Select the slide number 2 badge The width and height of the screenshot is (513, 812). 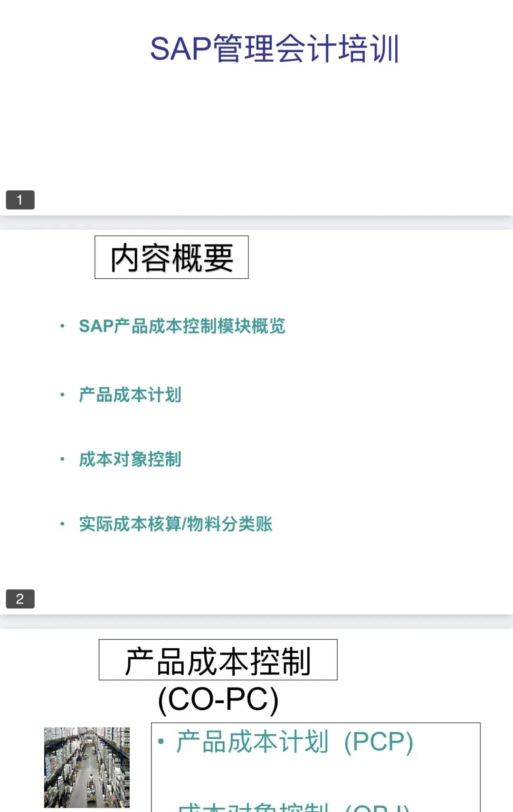20,599
